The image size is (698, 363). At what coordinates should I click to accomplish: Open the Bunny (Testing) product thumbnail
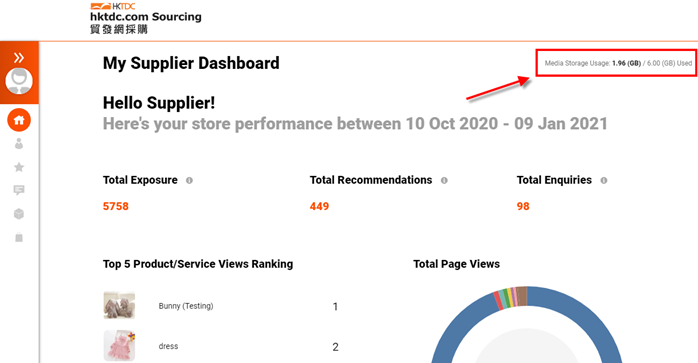tap(119, 306)
